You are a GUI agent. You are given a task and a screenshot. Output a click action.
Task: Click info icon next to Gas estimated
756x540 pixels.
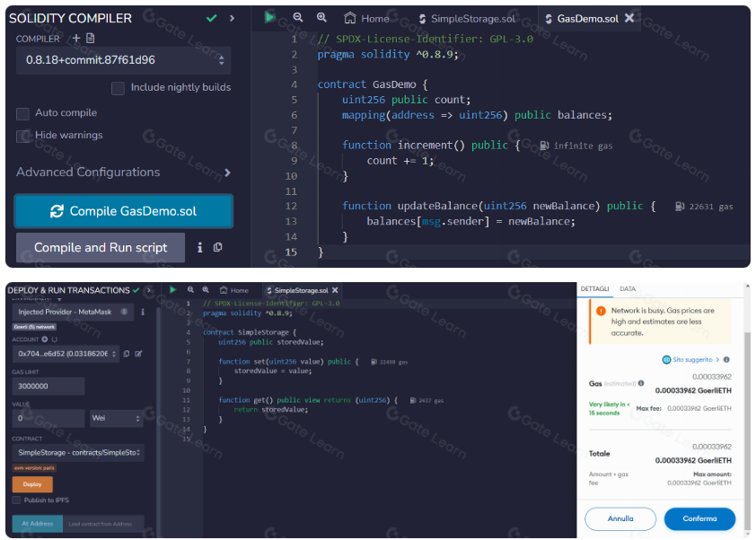641,384
